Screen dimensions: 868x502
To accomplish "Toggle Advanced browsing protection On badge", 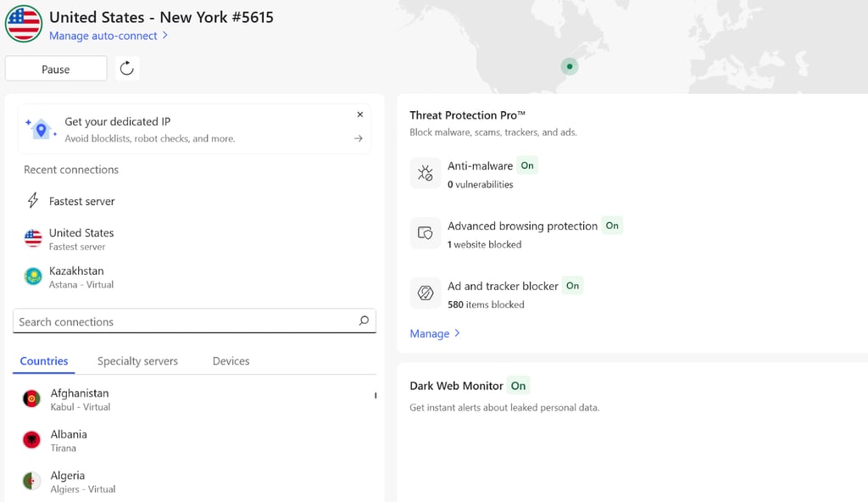I will (612, 226).
